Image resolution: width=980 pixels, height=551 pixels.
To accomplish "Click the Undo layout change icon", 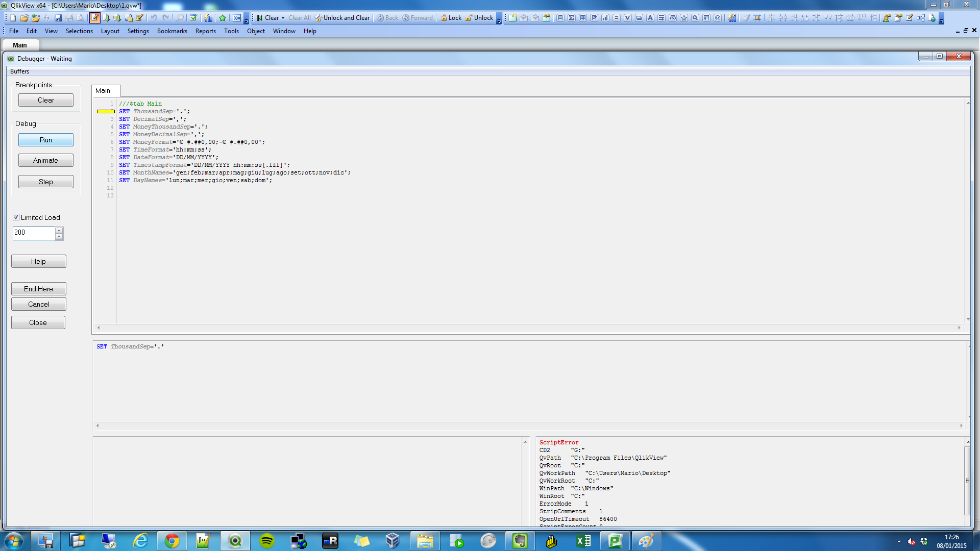I will pos(154,18).
